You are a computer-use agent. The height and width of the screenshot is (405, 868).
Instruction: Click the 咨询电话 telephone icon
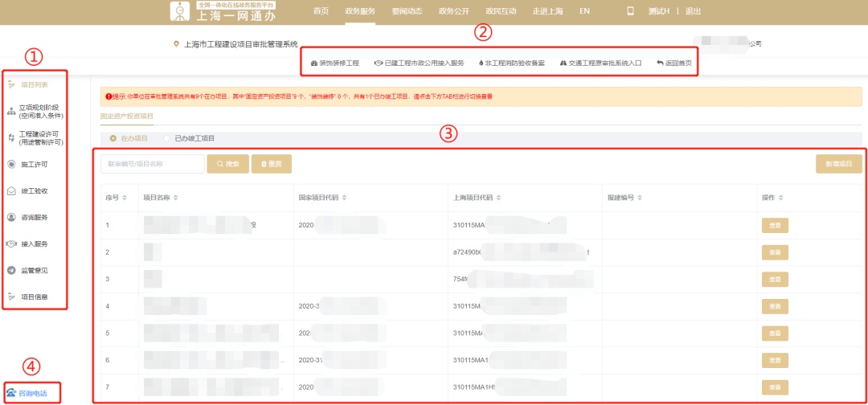[10, 393]
